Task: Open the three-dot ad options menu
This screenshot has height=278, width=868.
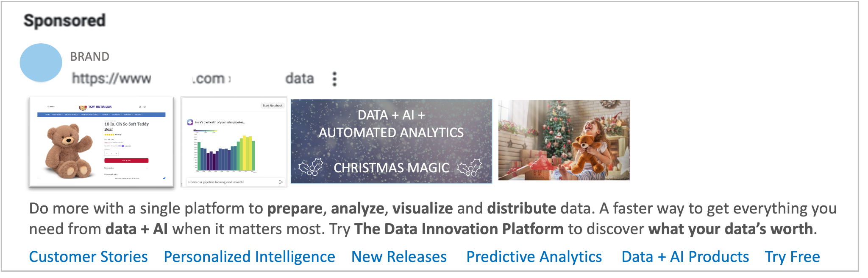Action: click(334, 79)
